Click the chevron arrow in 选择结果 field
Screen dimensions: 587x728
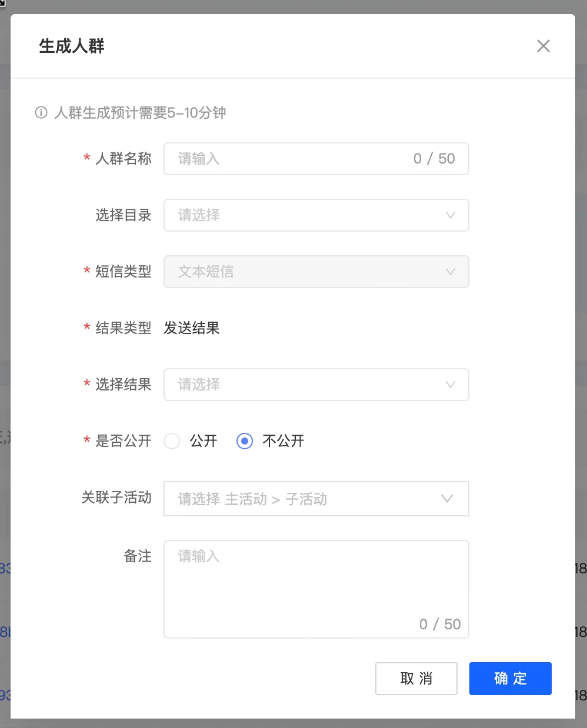(x=451, y=385)
